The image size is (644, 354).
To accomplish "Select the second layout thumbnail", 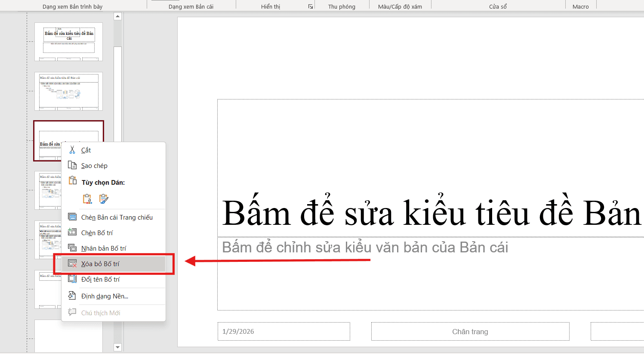I will [68, 91].
